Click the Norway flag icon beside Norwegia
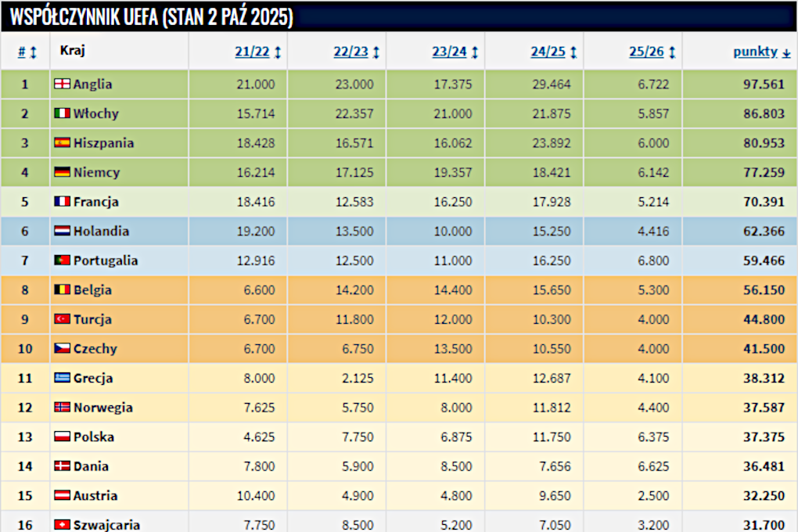The width and height of the screenshot is (798, 532). pos(62,408)
